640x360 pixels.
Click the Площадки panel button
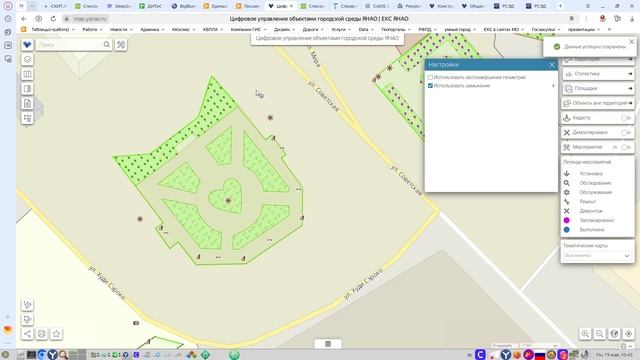click(x=598, y=89)
